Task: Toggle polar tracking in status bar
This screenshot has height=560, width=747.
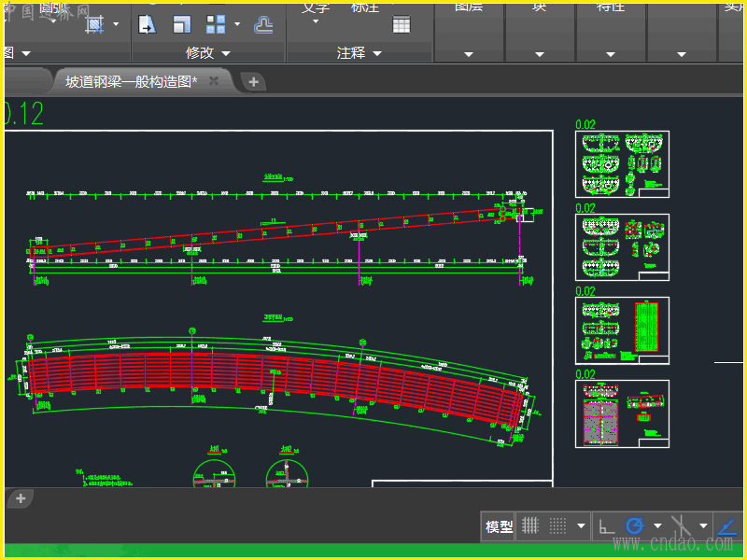Action: click(635, 525)
